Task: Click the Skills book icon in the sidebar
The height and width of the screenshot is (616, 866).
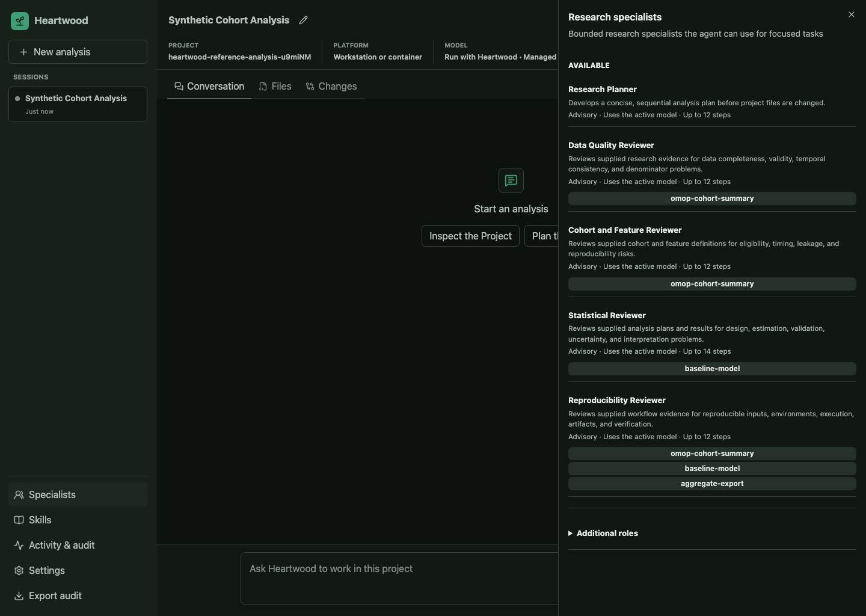Action: [19, 520]
